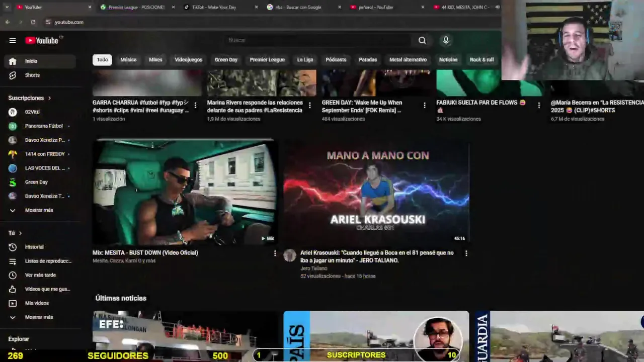Select the Noticias filter chip
This screenshot has height=362, width=644.
click(x=448, y=60)
